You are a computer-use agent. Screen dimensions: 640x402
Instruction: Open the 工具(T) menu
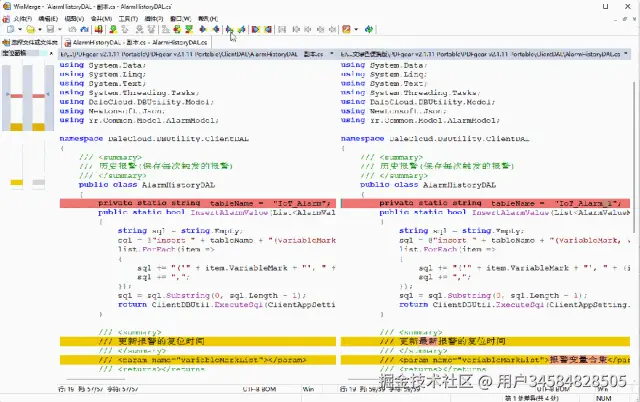128,19
